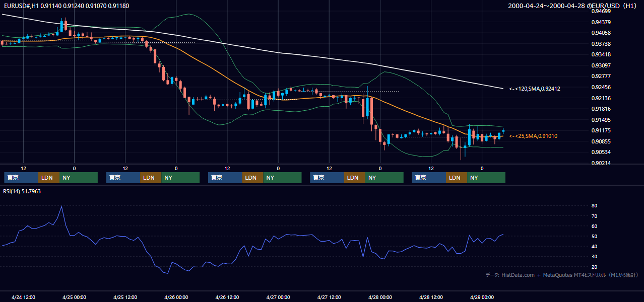Select the 4/25 12:00 time label

(x=125, y=297)
